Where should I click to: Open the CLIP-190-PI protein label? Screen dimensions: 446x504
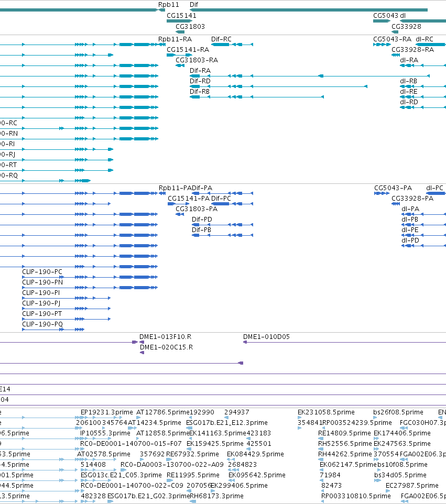click(x=41, y=292)
